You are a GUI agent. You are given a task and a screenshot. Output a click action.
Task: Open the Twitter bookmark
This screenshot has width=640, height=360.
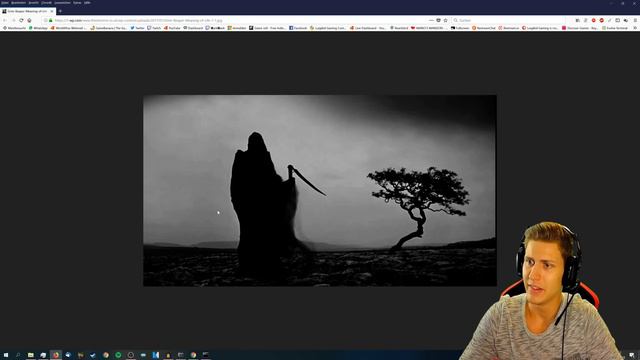click(x=138, y=28)
